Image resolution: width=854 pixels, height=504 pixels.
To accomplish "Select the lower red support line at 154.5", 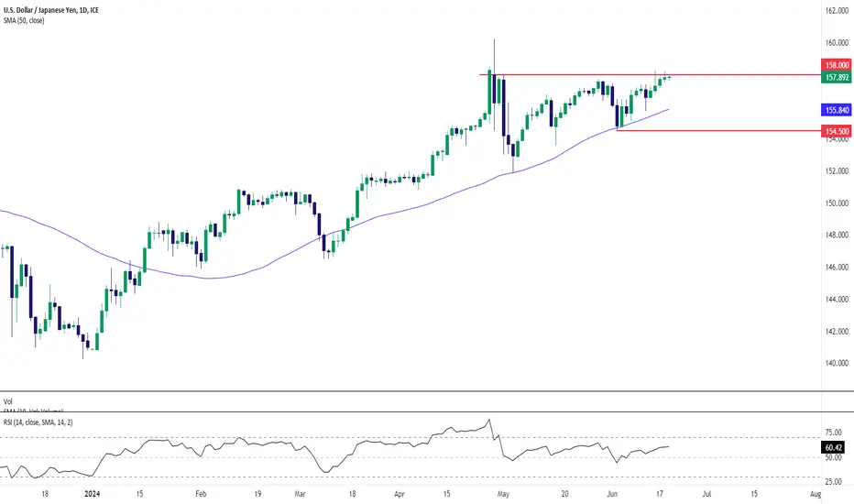I will [x=718, y=131].
